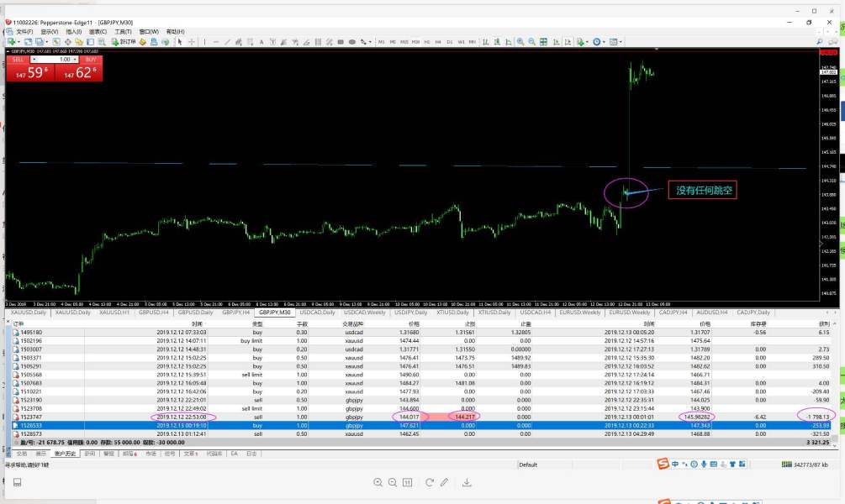
Task: Click the tile windows grid icon
Action: tap(544, 41)
